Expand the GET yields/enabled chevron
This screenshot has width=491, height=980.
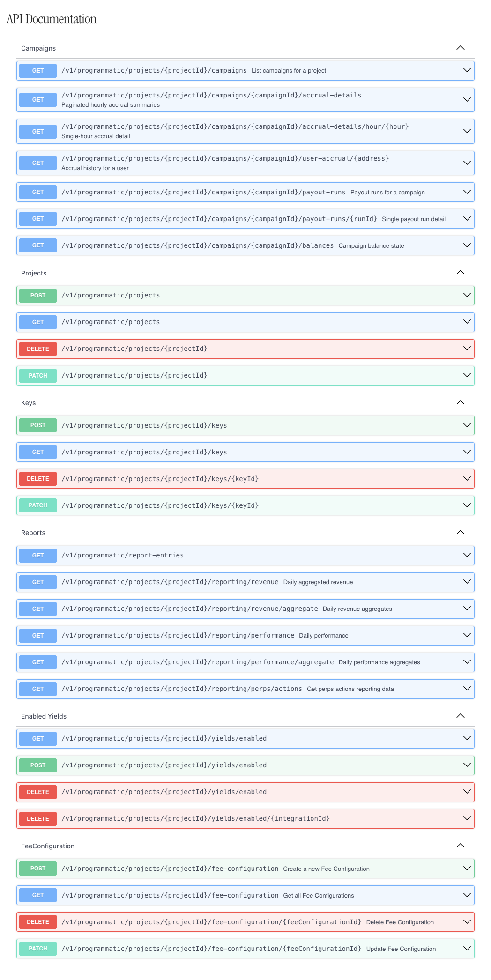click(x=467, y=738)
